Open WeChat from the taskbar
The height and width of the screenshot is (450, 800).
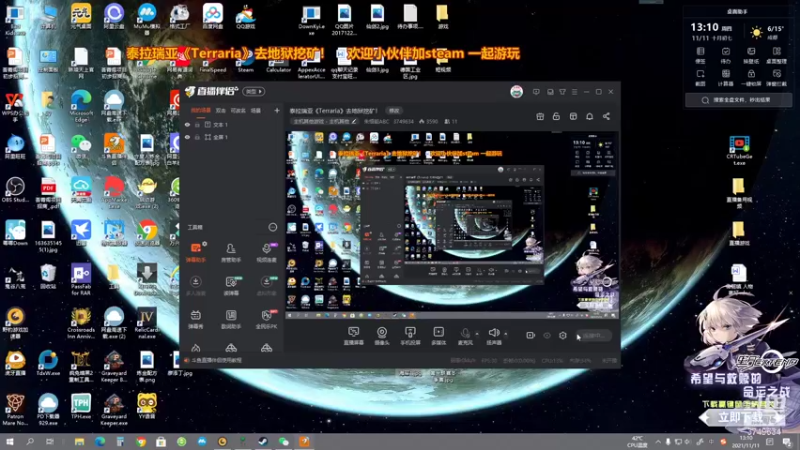point(284,441)
